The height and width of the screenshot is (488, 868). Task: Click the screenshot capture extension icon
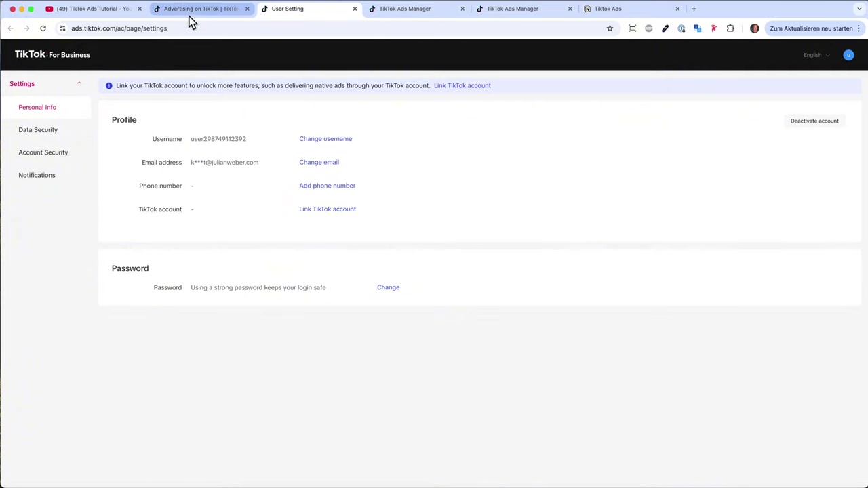[632, 28]
